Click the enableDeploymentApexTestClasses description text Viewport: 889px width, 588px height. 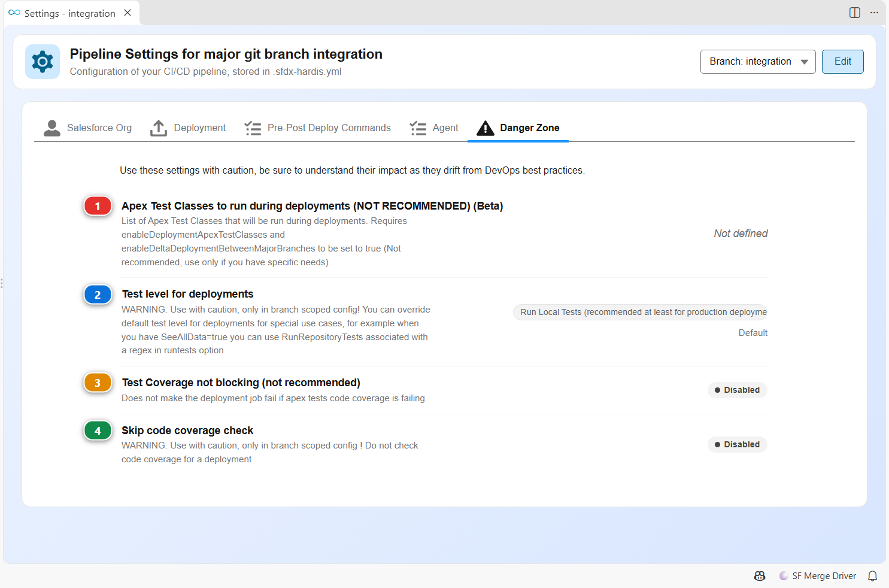(264, 241)
